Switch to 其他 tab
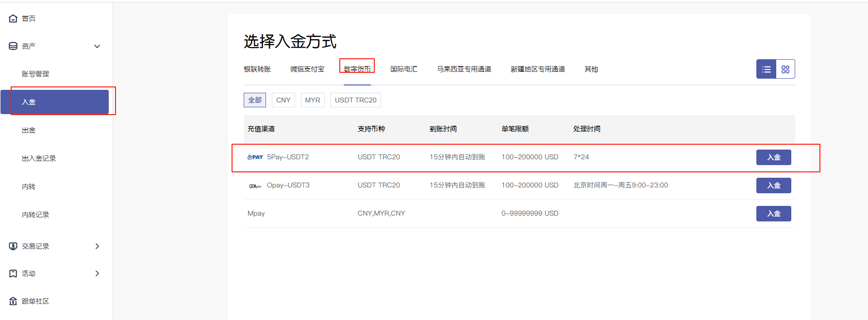This screenshot has width=868, height=320. [591, 69]
